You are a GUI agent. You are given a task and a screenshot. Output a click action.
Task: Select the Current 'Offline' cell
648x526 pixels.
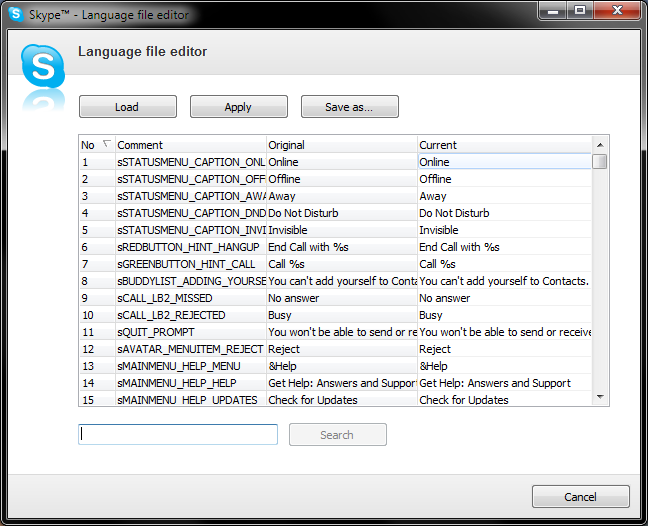pos(505,179)
